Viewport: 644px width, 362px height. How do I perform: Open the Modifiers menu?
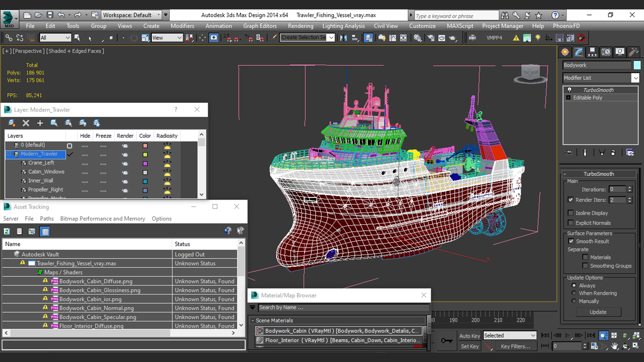click(x=182, y=26)
